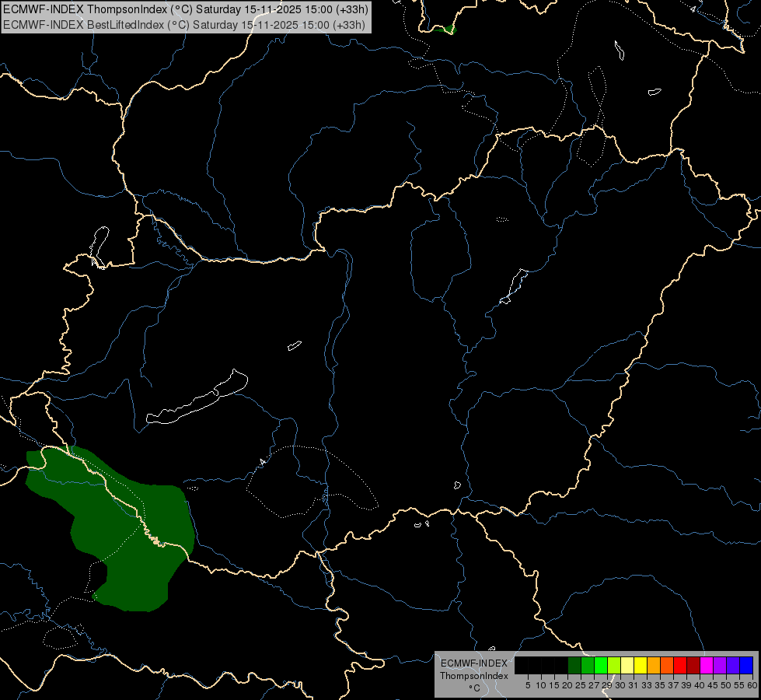
Task: Select the bright green 27-29 legend swatch
Action: (x=601, y=666)
